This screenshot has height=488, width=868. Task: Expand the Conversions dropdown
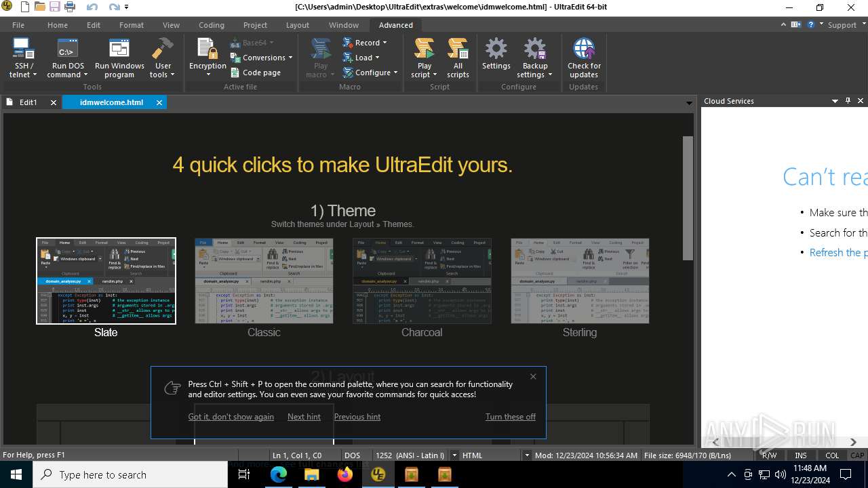click(x=290, y=58)
